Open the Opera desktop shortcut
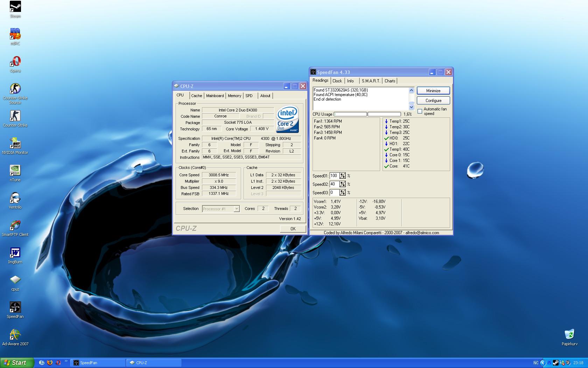This screenshot has height=368, width=588. coord(15,64)
